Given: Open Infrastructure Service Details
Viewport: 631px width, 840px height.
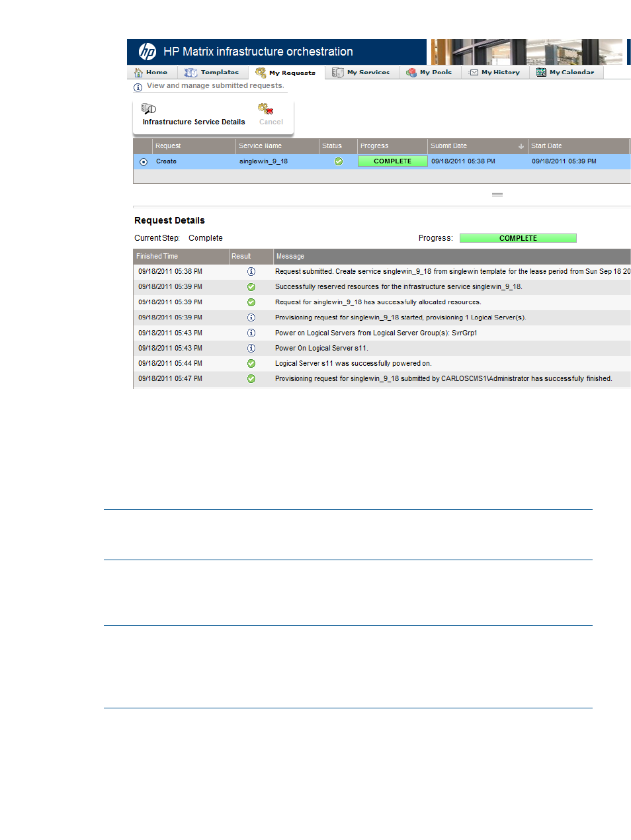Looking at the screenshot, I should tap(194, 122).
